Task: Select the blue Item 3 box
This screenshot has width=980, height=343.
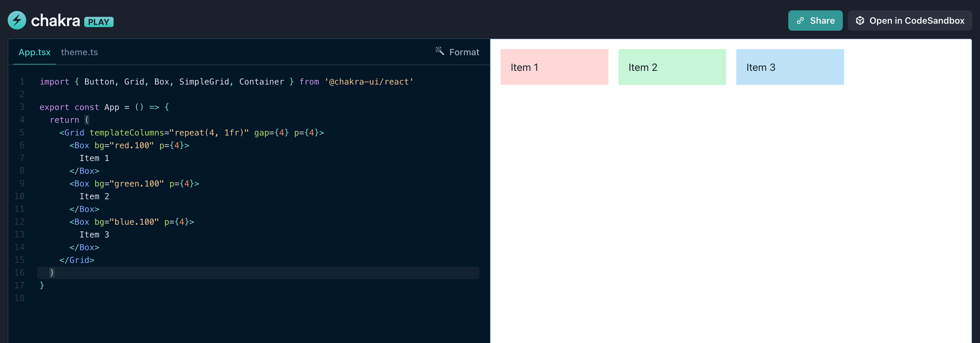Action: tap(790, 67)
